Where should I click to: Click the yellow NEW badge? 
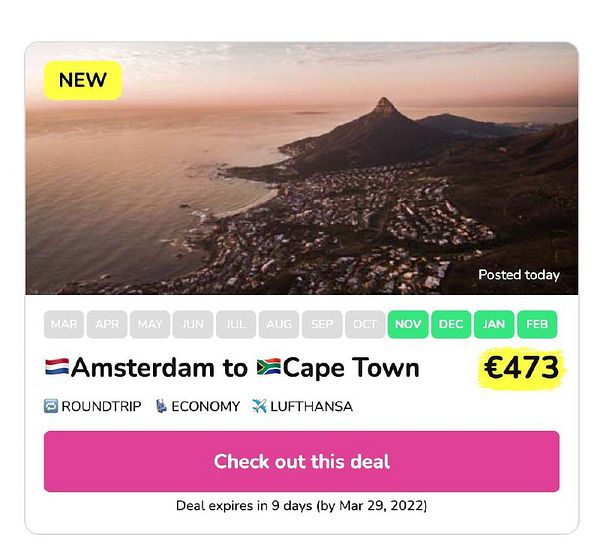click(x=83, y=80)
